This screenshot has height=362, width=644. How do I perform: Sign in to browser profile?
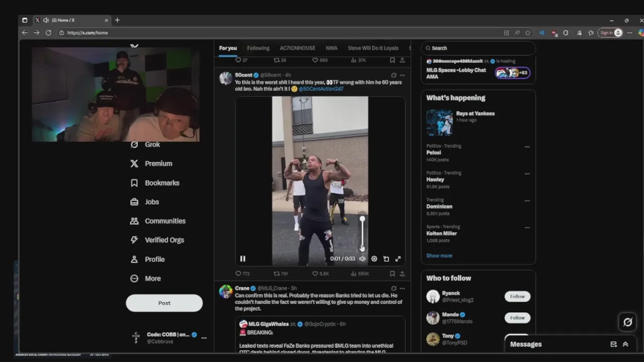(x=611, y=33)
